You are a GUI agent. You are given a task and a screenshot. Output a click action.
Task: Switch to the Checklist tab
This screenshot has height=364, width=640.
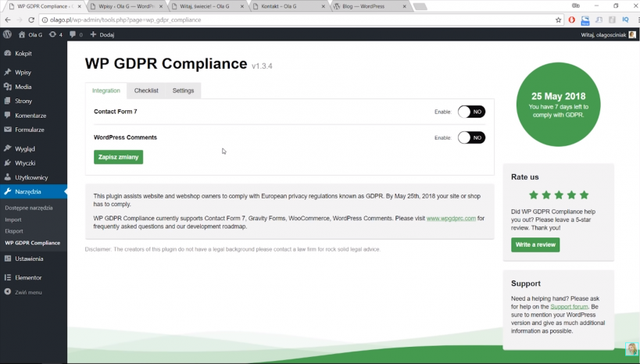tap(146, 91)
